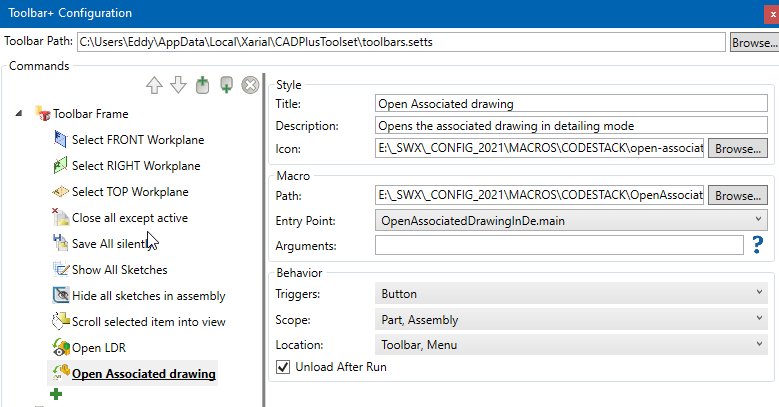Click the Scroll selected item into view icon

tap(61, 321)
